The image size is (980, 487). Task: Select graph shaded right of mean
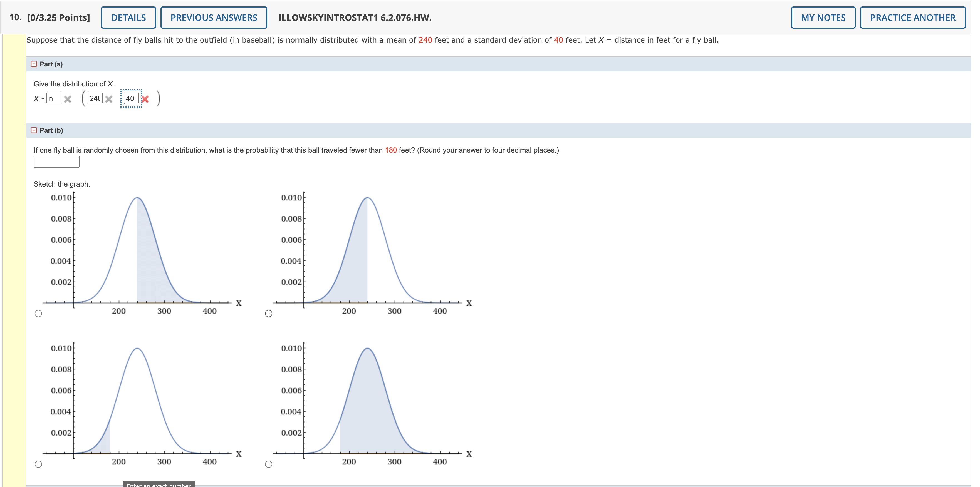click(x=38, y=314)
